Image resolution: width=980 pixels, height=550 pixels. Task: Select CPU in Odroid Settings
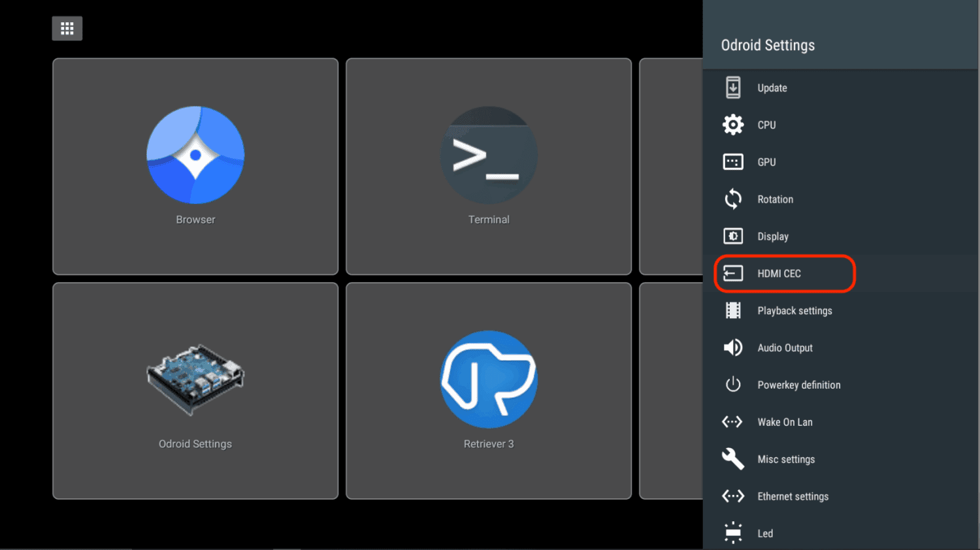click(841, 125)
